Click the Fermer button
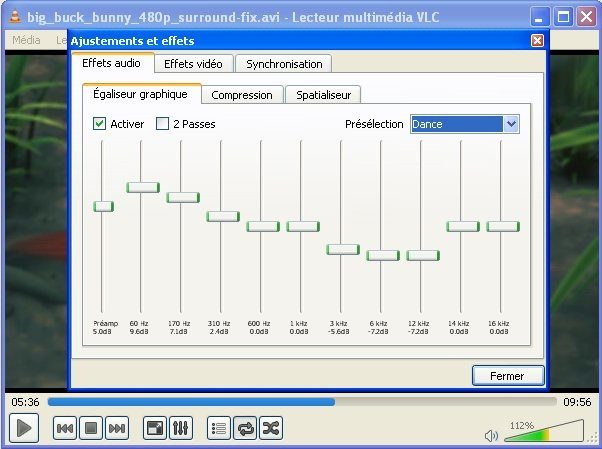Viewport: 602px width, 449px height. coord(508,376)
